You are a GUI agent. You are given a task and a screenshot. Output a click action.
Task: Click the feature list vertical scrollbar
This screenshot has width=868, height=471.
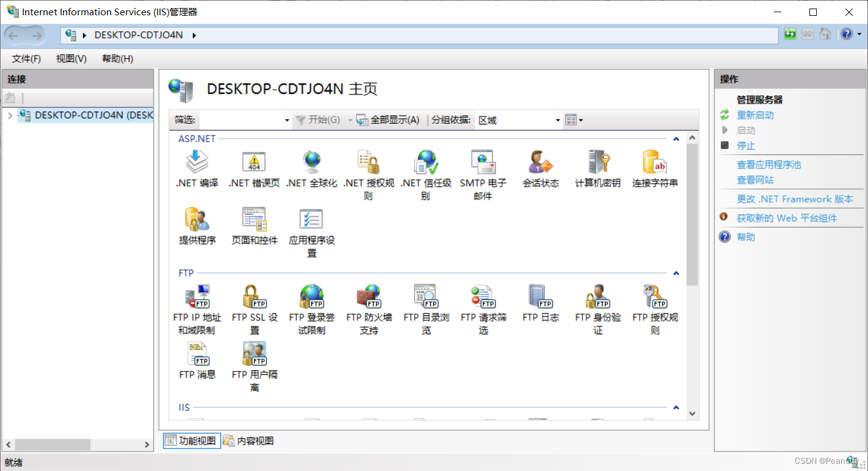[692, 215]
